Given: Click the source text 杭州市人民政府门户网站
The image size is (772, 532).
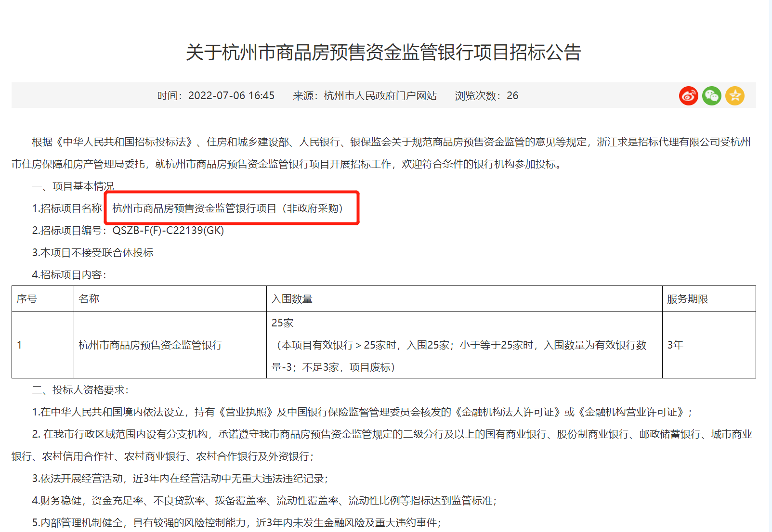Looking at the screenshot, I should (x=380, y=96).
